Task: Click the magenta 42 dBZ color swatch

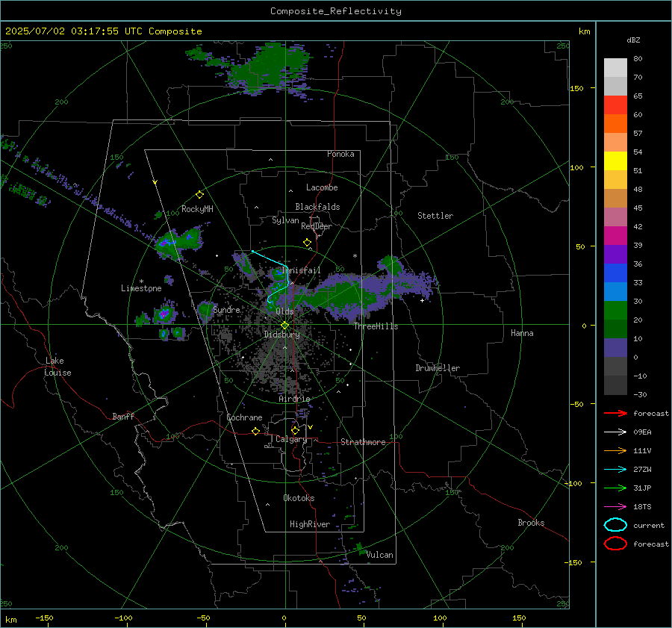Action: click(615, 236)
